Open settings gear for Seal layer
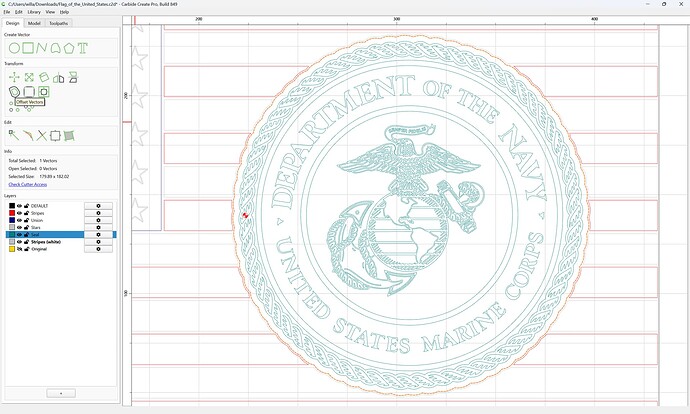Screen dimensions: 690x414 [98, 234]
